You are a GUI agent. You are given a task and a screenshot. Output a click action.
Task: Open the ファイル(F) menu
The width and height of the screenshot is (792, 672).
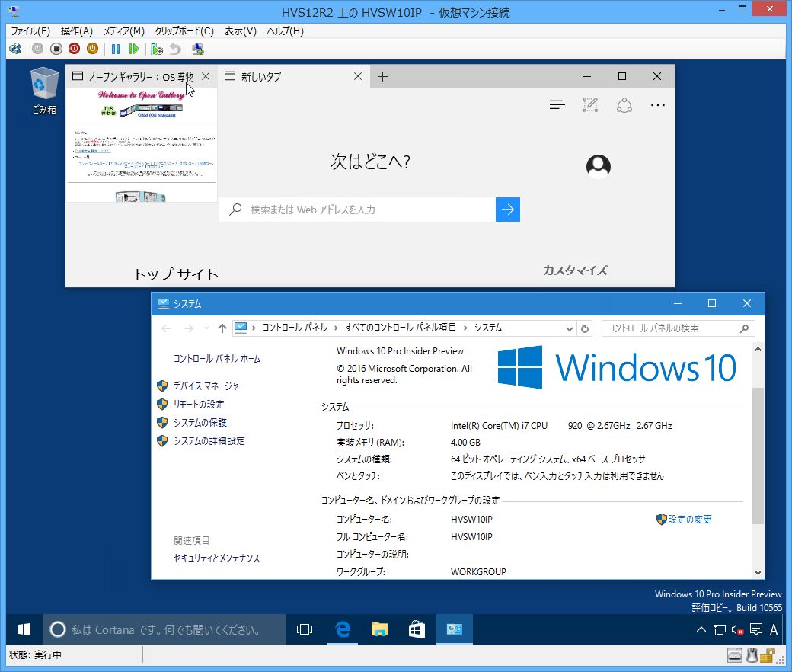[30, 31]
